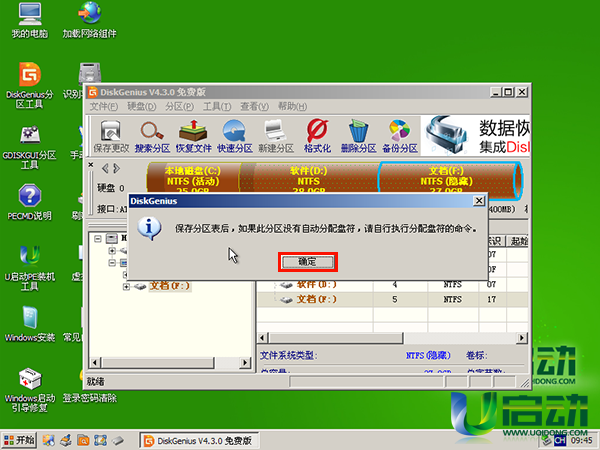Viewport: 600px width, 450px height.
Task: Minimize the DiskGenius main window
Action: (x=496, y=92)
